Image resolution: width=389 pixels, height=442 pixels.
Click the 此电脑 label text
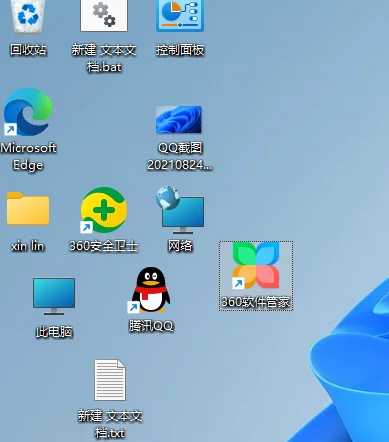[x=54, y=332]
